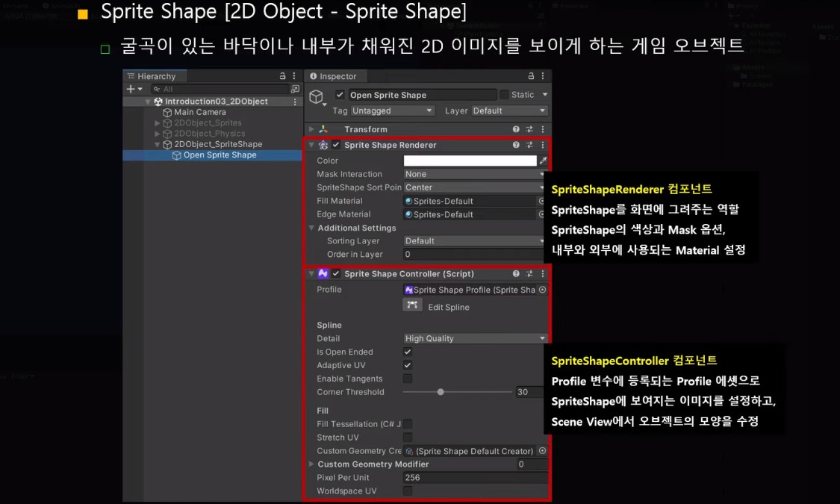Click the Hierarchy search field
Viewport: 840px width, 504px height.
(219, 89)
